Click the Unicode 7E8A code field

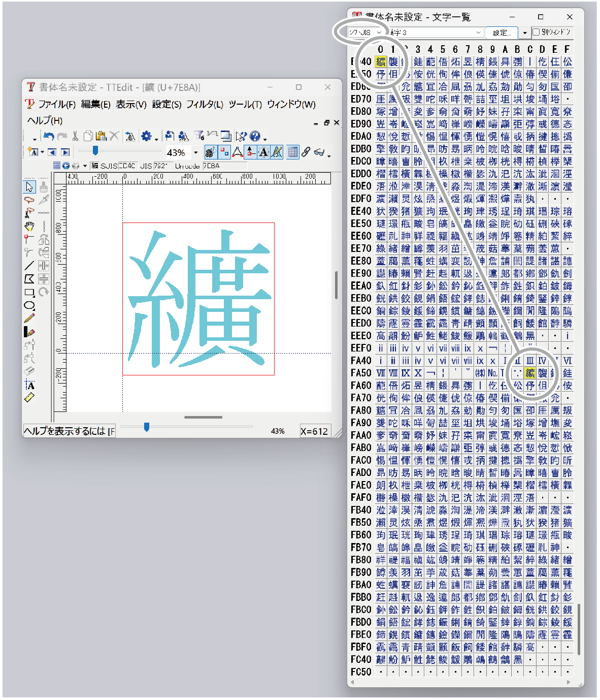[x=225, y=166]
